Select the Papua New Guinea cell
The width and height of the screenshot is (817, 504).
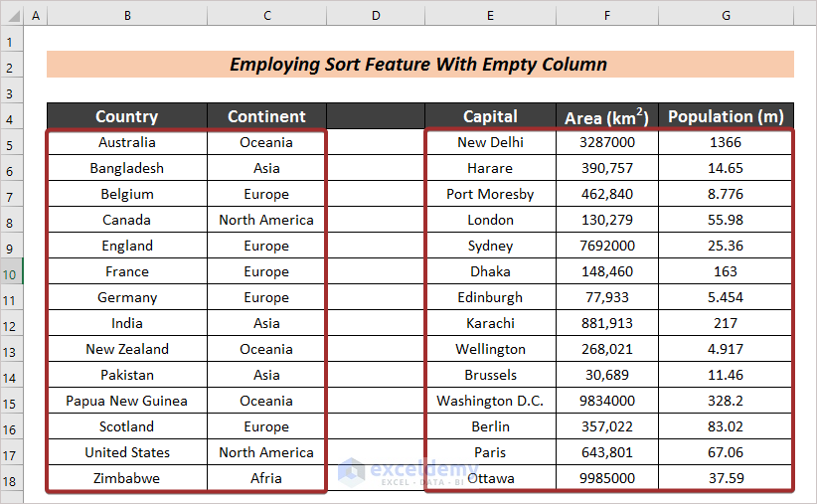[127, 401]
